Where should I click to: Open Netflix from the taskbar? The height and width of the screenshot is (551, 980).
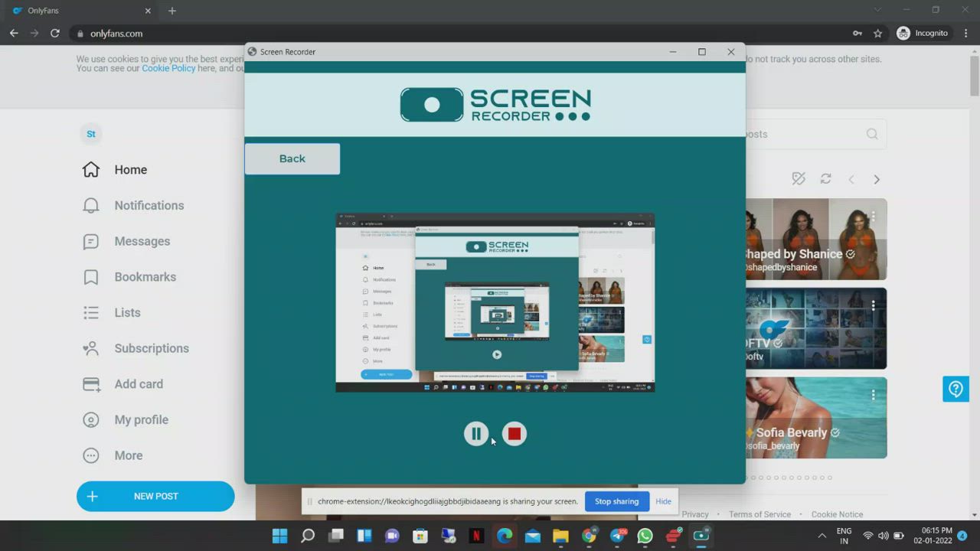coord(476,536)
